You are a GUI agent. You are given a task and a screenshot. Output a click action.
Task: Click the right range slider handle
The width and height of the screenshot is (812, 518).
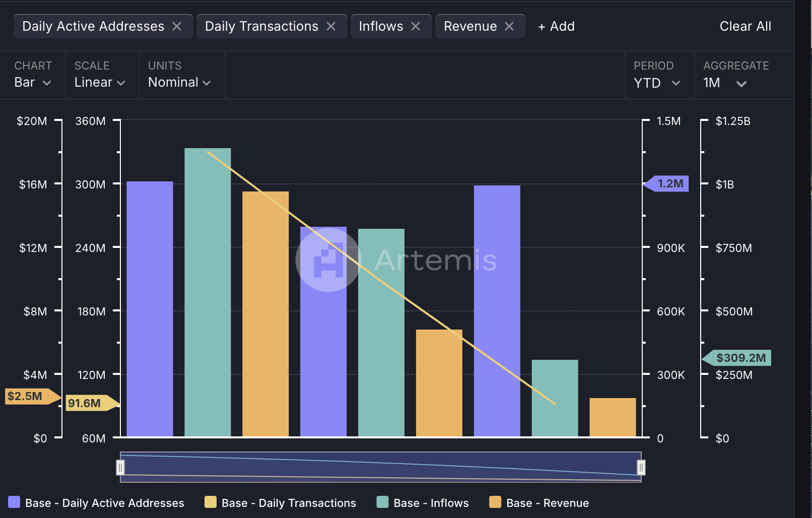click(641, 468)
